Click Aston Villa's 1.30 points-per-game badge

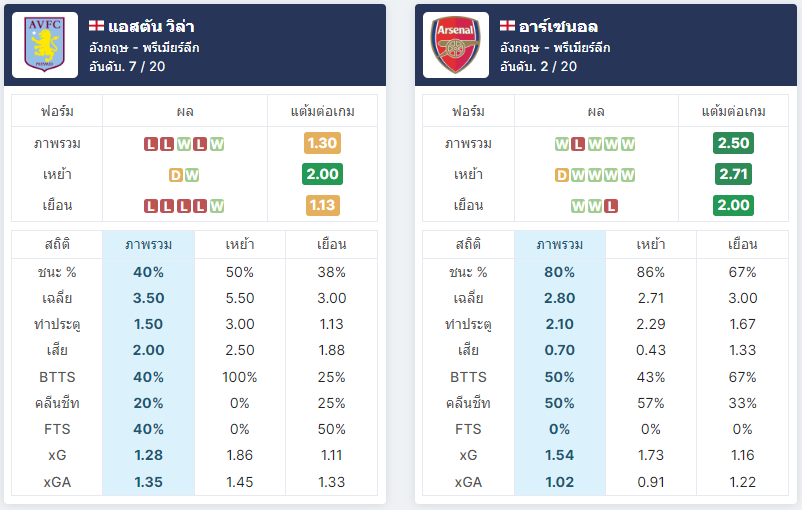click(x=322, y=143)
